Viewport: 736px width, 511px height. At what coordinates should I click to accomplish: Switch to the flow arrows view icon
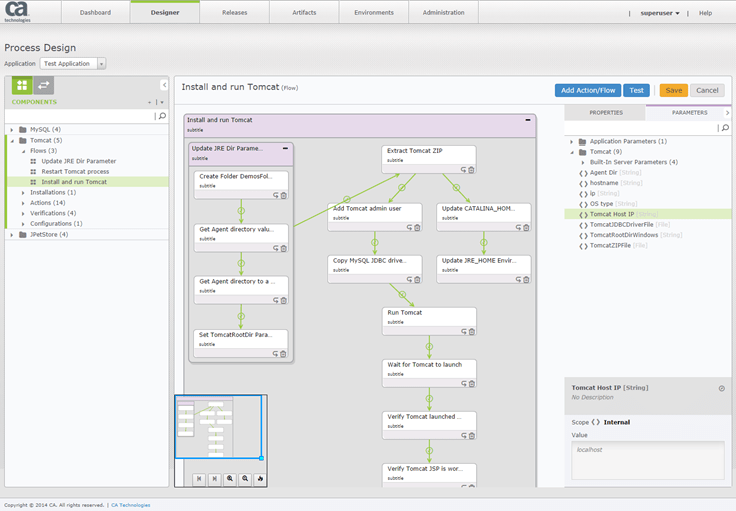(x=45, y=85)
